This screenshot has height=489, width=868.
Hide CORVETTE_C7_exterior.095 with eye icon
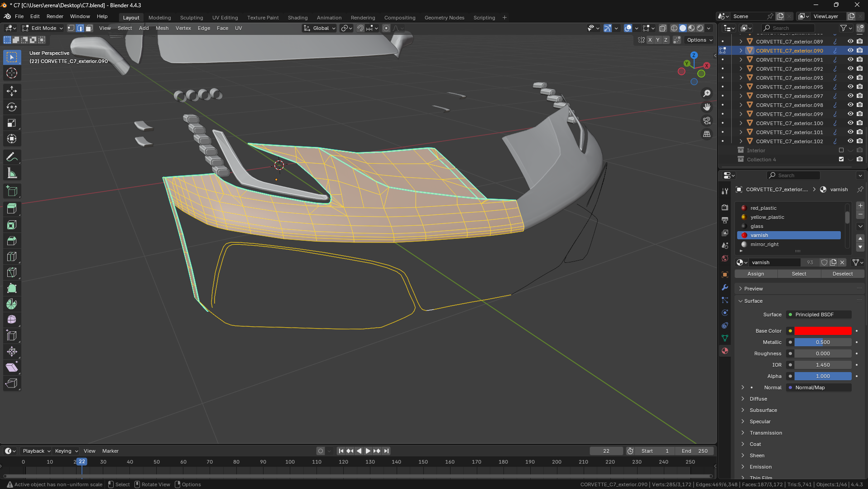pyautogui.click(x=850, y=87)
